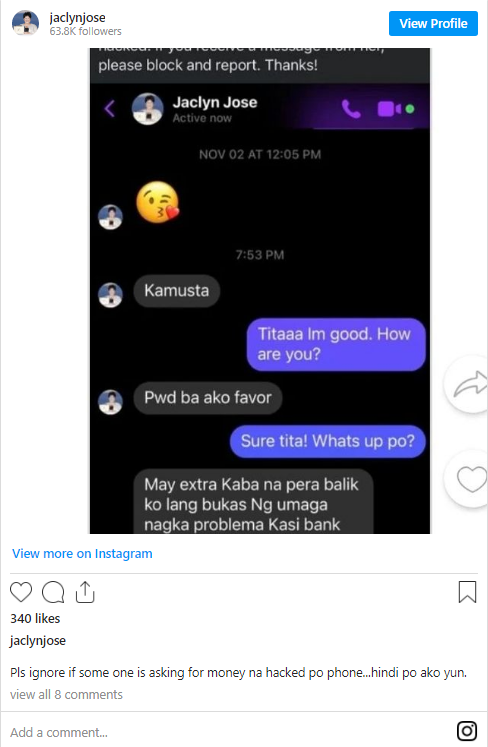Share the post using the upload arrow icon

click(x=85, y=592)
